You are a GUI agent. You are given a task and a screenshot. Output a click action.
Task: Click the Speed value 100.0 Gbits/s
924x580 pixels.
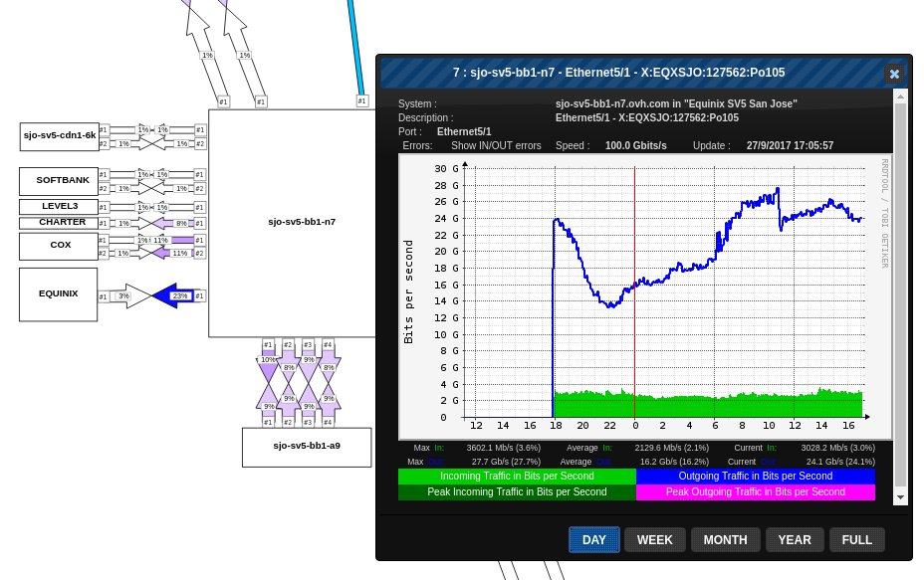[636, 145]
